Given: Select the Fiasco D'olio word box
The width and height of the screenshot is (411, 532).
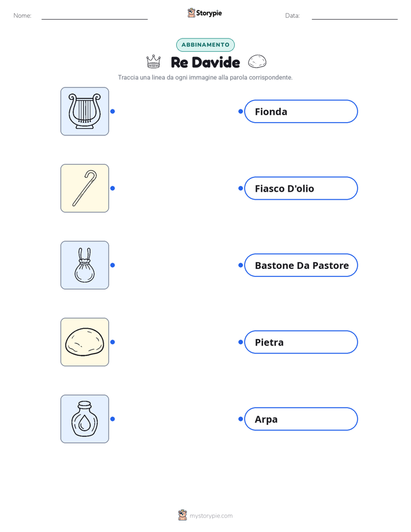Looking at the screenshot, I should (301, 188).
